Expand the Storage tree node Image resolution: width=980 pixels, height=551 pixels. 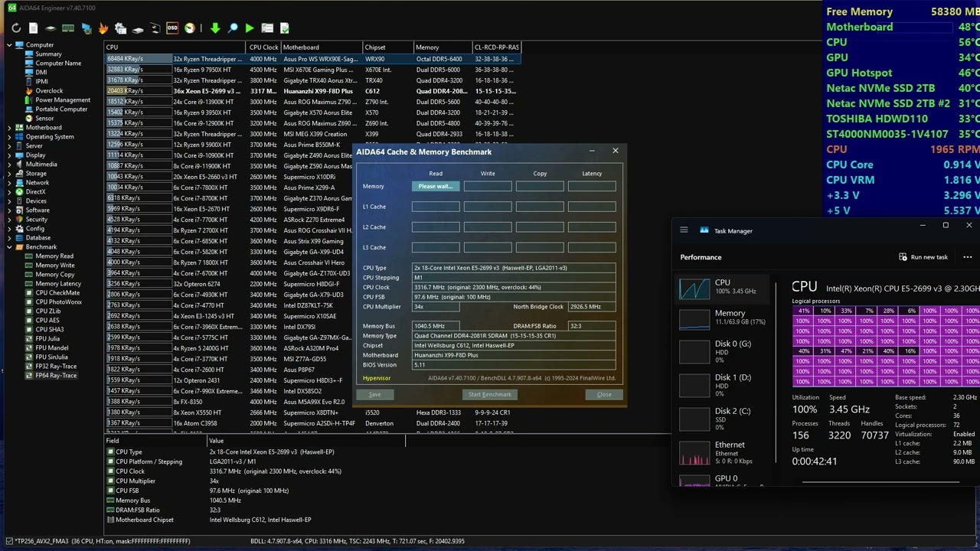(x=9, y=174)
